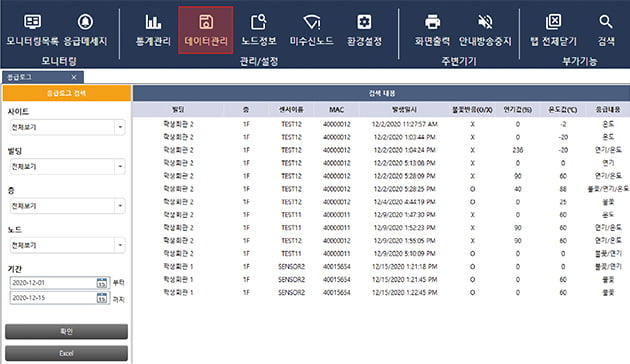
Task: Sort by the 센서이름 column header
Action: coord(291,109)
